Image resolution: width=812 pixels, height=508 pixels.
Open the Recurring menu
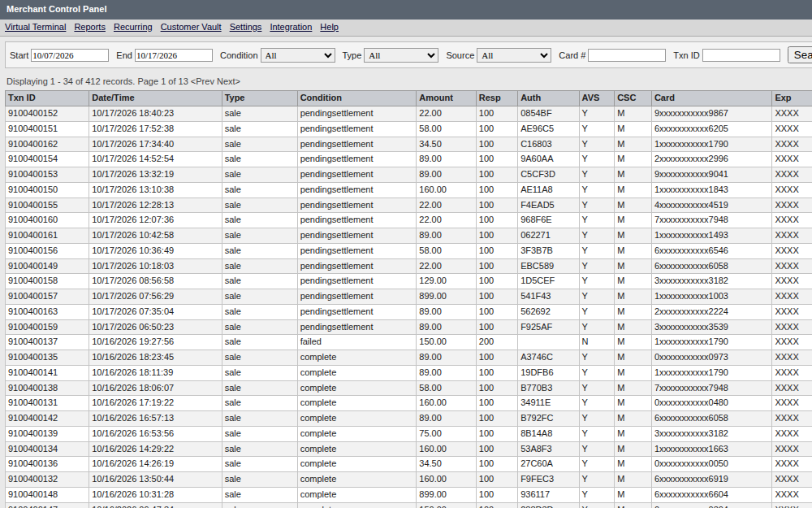click(x=133, y=27)
